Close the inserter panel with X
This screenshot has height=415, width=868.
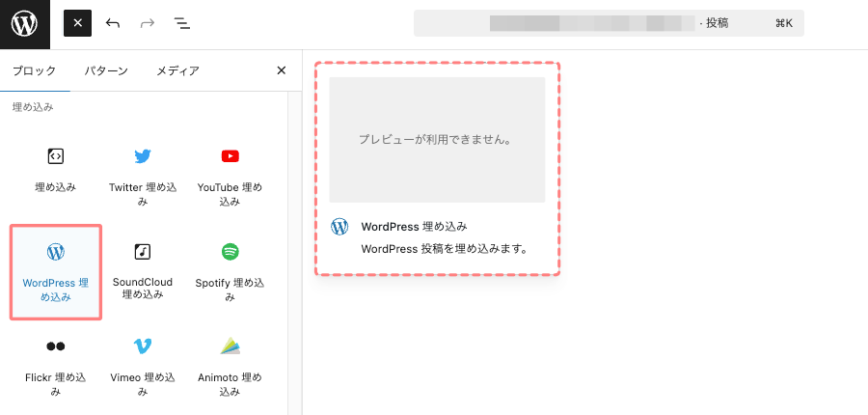pyautogui.click(x=282, y=70)
